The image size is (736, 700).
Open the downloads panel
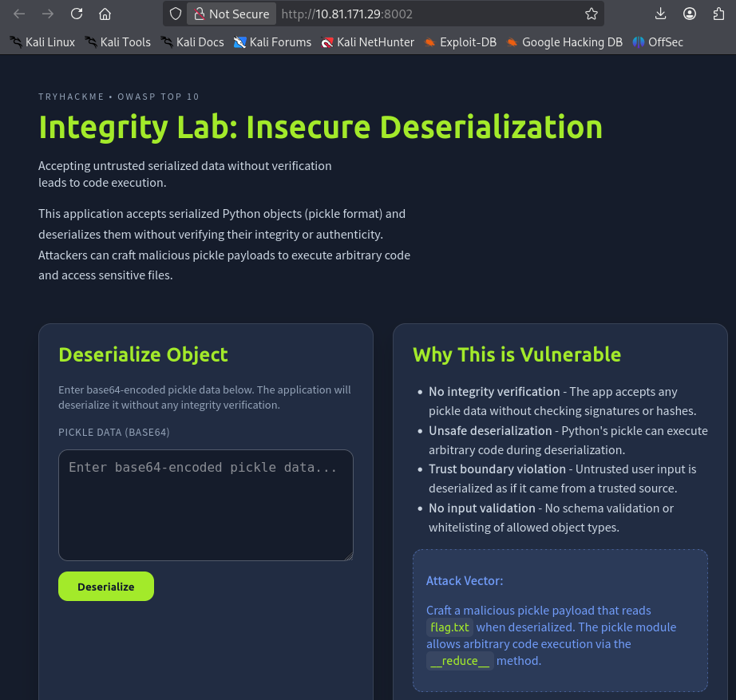(x=660, y=14)
